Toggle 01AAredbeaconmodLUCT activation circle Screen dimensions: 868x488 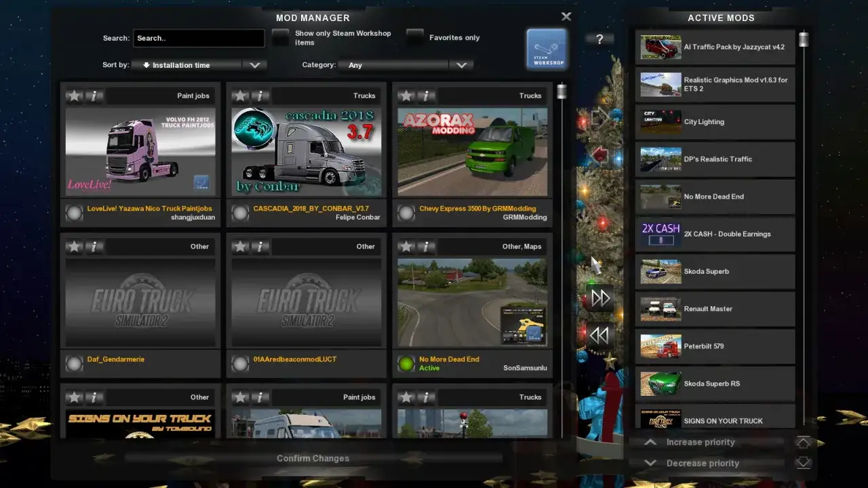pyautogui.click(x=240, y=364)
